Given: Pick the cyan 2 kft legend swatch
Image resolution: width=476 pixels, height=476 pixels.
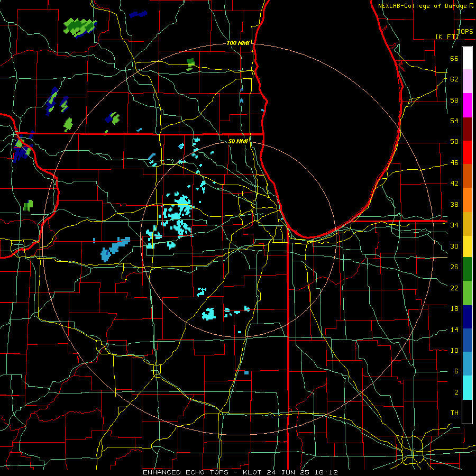Looking at the screenshot, I should (x=467, y=388).
